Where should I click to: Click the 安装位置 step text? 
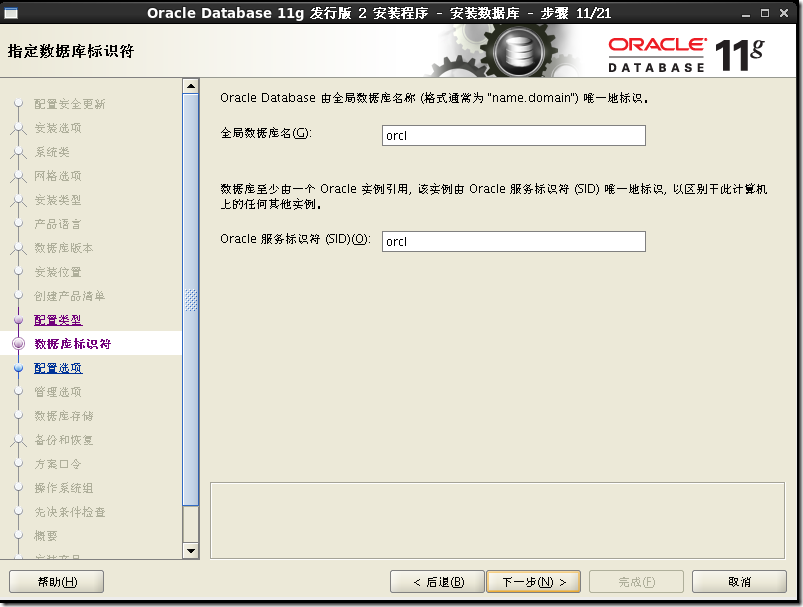coord(58,272)
